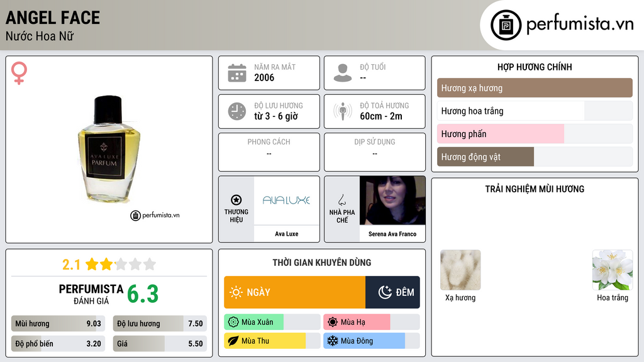Open the Serena Ava Franco perfumer photo
Screen dimensions: 644x362
pos(392,200)
